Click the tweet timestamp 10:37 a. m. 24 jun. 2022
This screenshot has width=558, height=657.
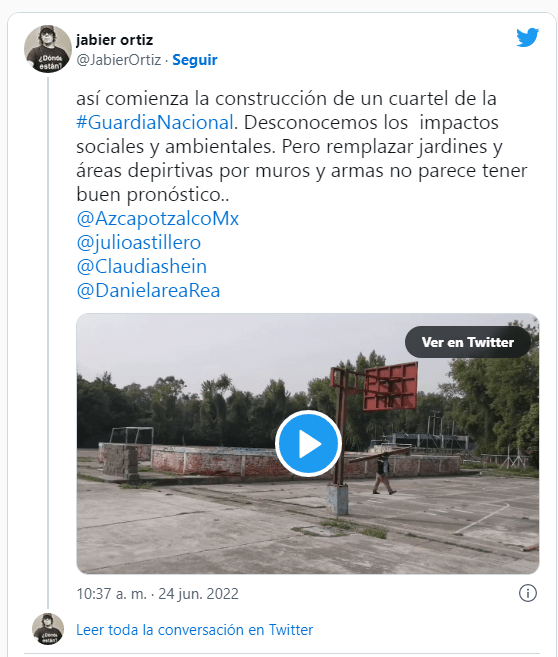pos(158,594)
